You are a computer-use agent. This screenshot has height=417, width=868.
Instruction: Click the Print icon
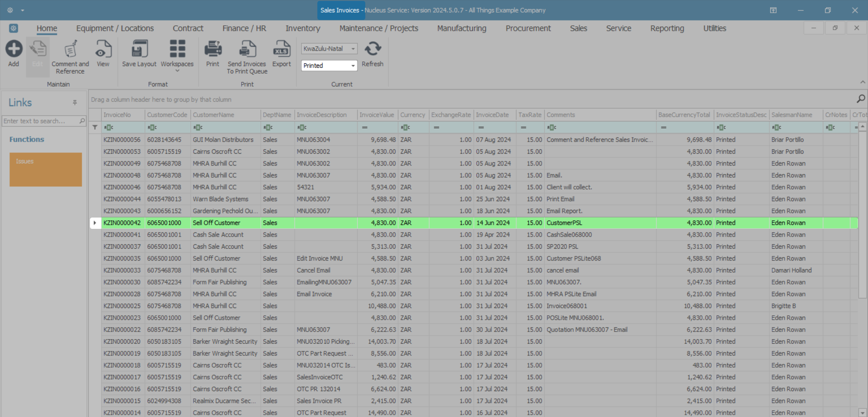pos(212,49)
